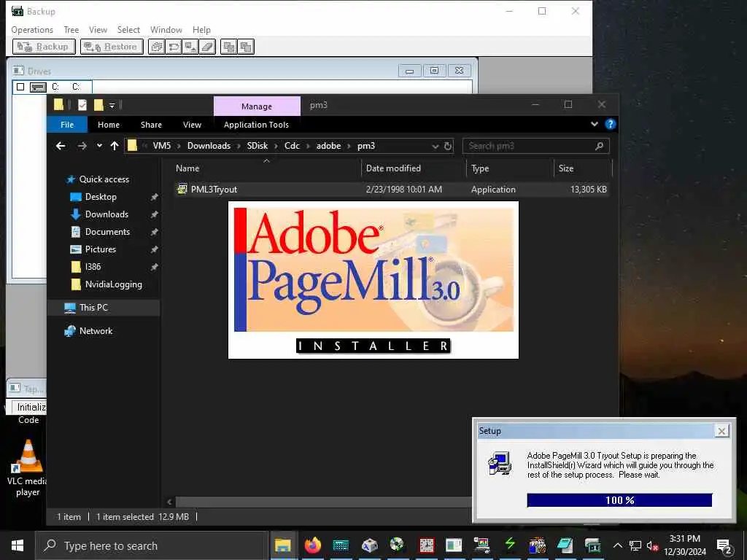The width and height of the screenshot is (747, 560).
Task: Show hidden system tray icons
Action: tap(617, 545)
